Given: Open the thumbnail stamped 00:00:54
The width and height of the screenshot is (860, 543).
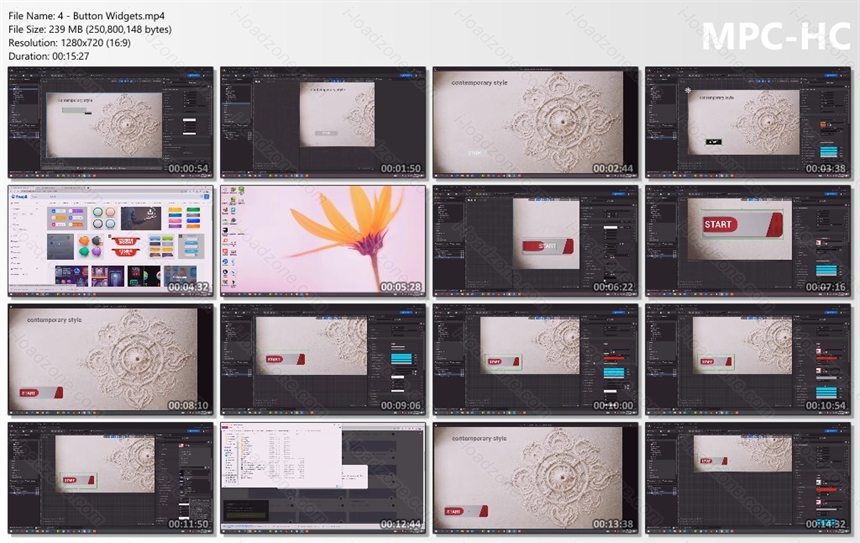Looking at the screenshot, I should point(111,123).
